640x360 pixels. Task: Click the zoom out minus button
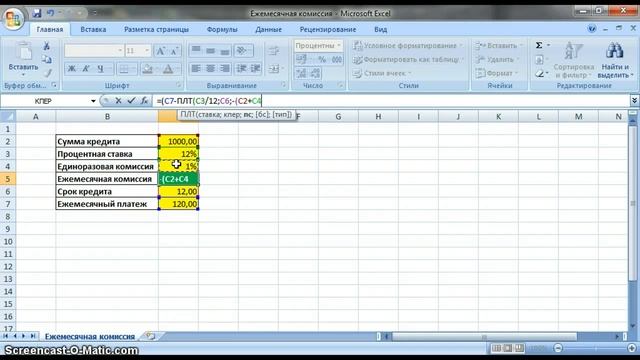click(558, 348)
